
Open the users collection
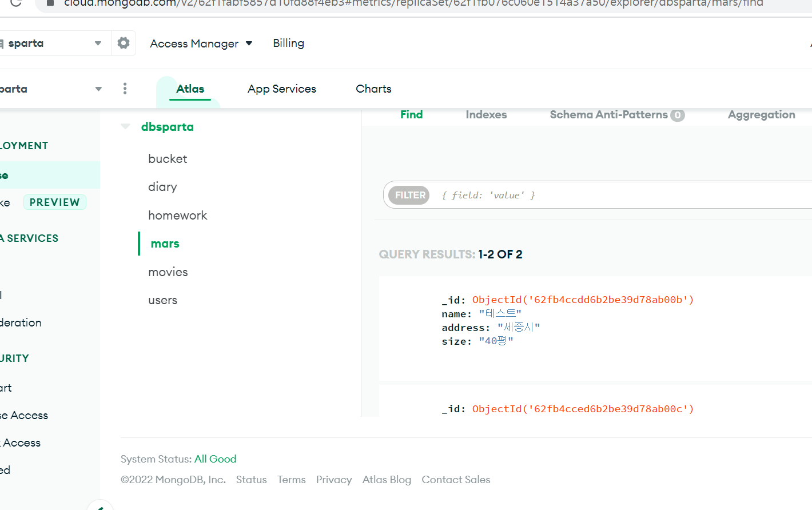click(x=162, y=300)
